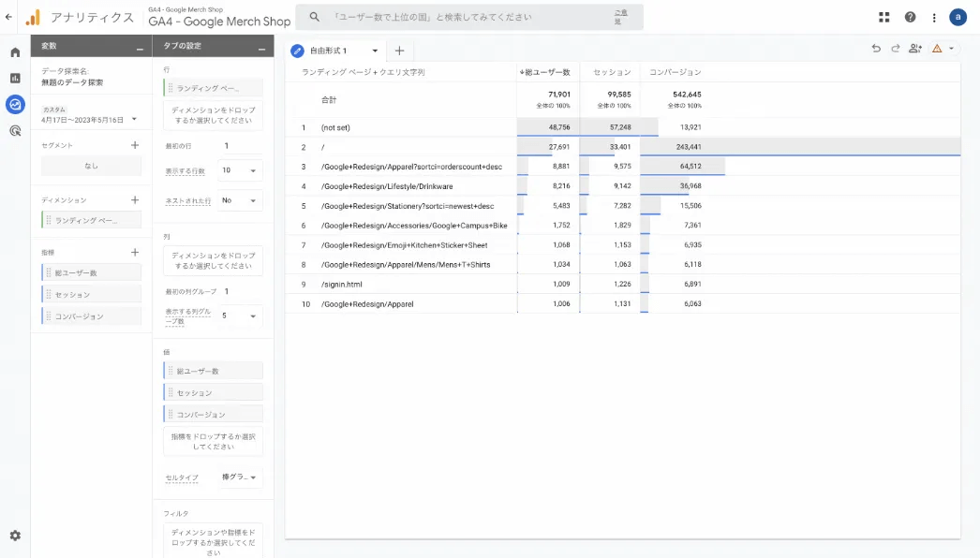Click the values metric drop zone

pyautogui.click(x=213, y=441)
